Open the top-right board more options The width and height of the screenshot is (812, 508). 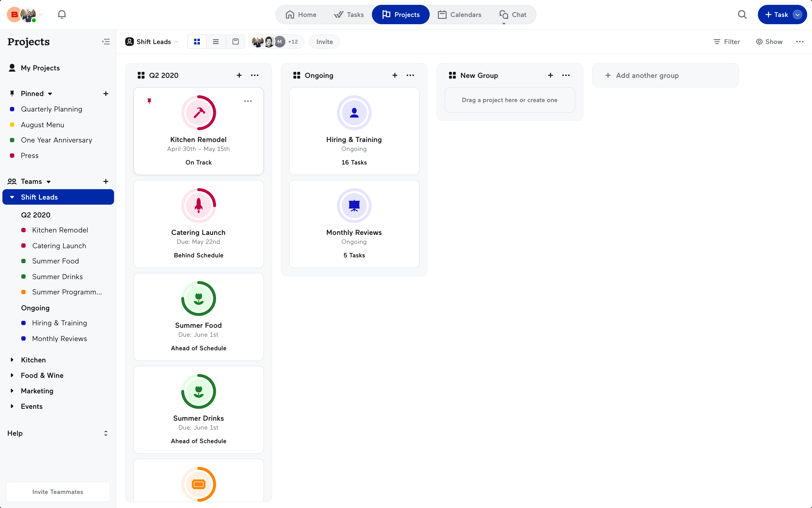pos(800,42)
